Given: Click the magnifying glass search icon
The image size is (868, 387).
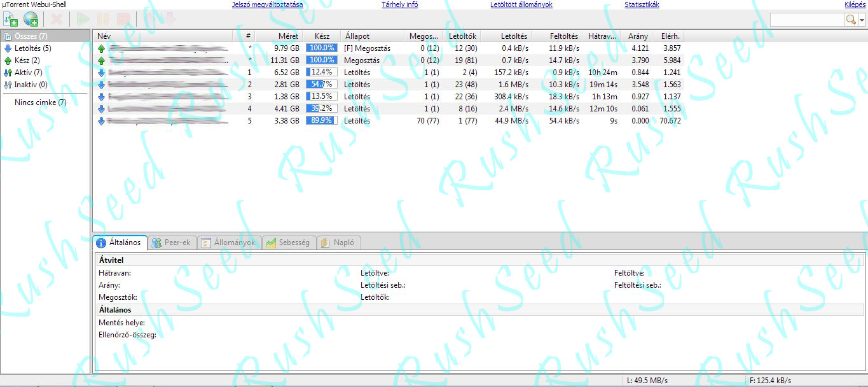Looking at the screenshot, I should (x=851, y=20).
